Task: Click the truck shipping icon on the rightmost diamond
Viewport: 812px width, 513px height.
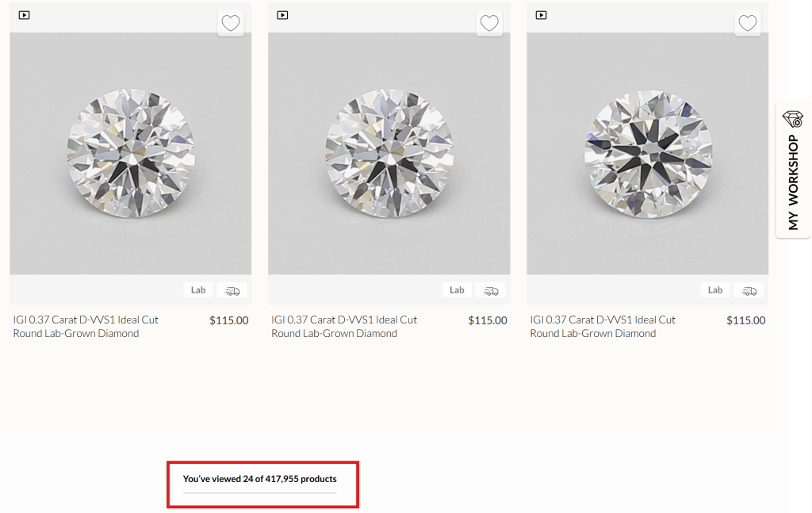Action: pos(749,289)
